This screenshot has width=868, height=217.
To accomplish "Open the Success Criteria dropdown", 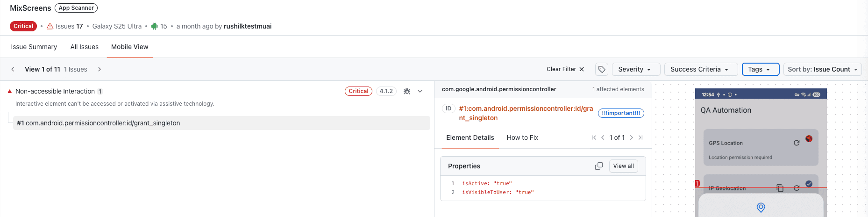I will tap(700, 69).
